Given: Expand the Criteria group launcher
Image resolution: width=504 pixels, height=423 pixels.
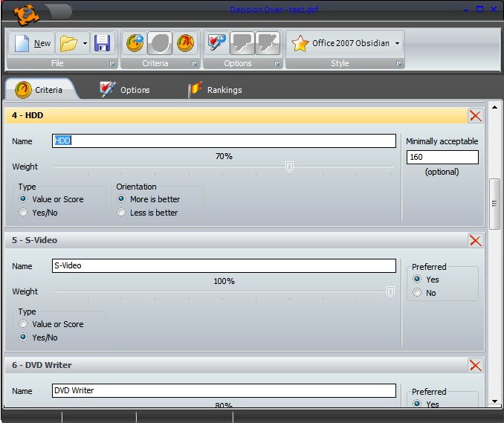Looking at the screenshot, I should (x=195, y=64).
